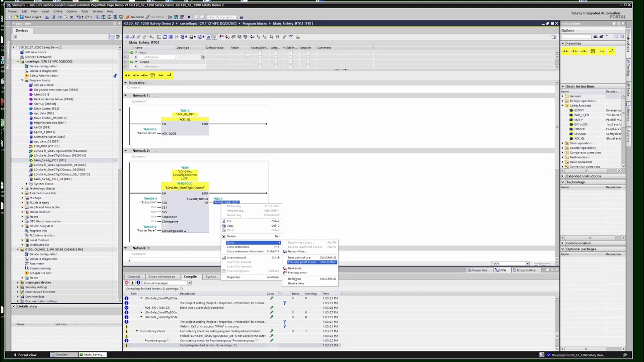This screenshot has height=362, width=644.
Task: Click the Cut scissors icon in main toolbar
Action: pos(54,17)
